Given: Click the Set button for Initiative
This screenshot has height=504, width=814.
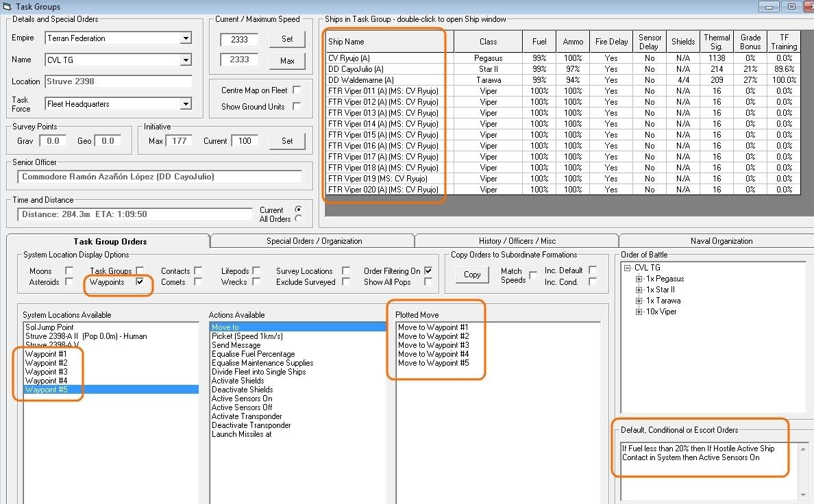Looking at the screenshot, I should [x=287, y=140].
